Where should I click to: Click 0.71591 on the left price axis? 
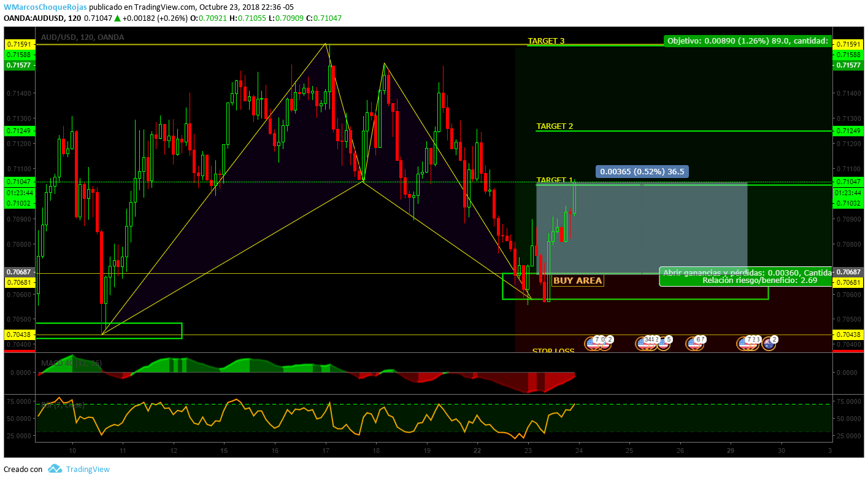point(20,44)
